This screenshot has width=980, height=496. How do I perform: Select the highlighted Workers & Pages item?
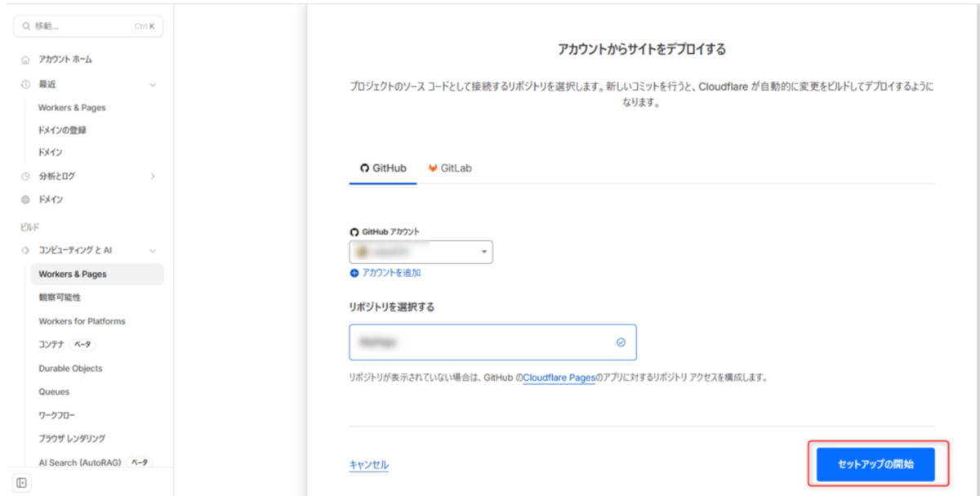pyautogui.click(x=97, y=275)
